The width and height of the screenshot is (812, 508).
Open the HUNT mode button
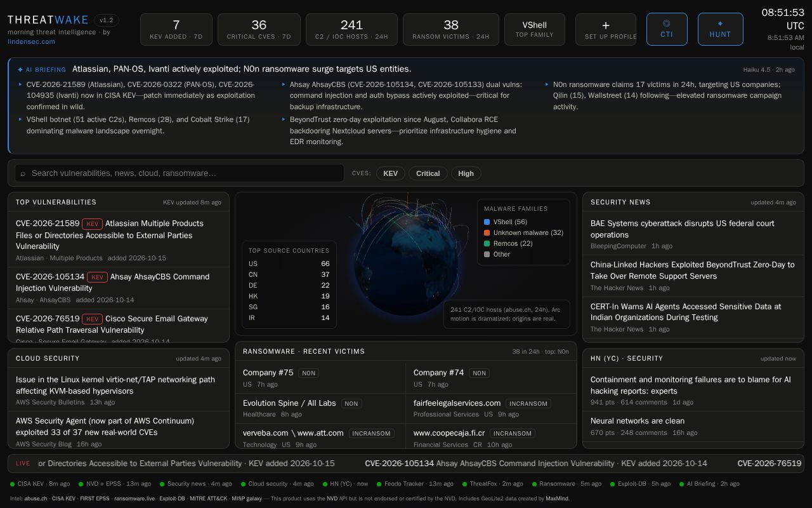[x=720, y=29]
